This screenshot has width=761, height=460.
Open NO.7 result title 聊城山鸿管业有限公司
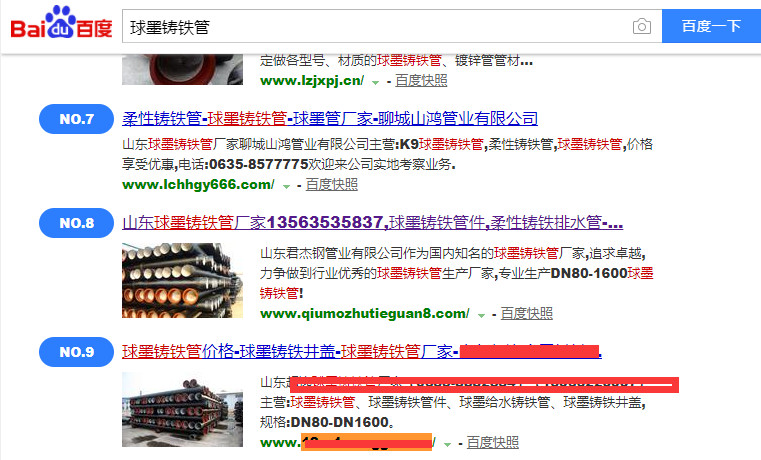click(x=330, y=118)
